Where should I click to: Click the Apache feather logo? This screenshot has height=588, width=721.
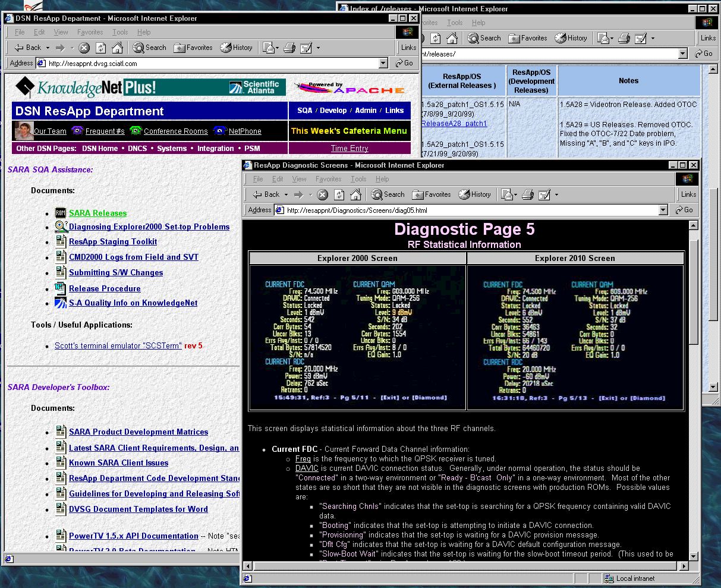pyautogui.click(x=351, y=89)
